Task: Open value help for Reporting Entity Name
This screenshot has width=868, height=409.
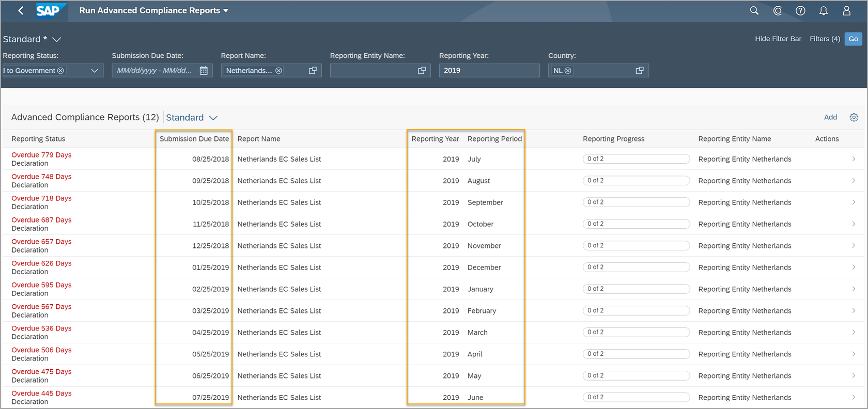Action: click(x=422, y=71)
